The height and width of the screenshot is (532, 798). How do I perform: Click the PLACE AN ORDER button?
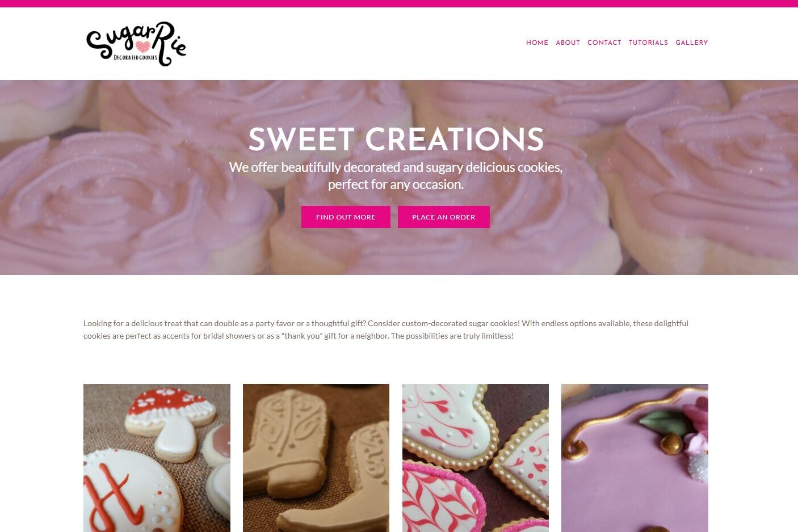click(443, 217)
